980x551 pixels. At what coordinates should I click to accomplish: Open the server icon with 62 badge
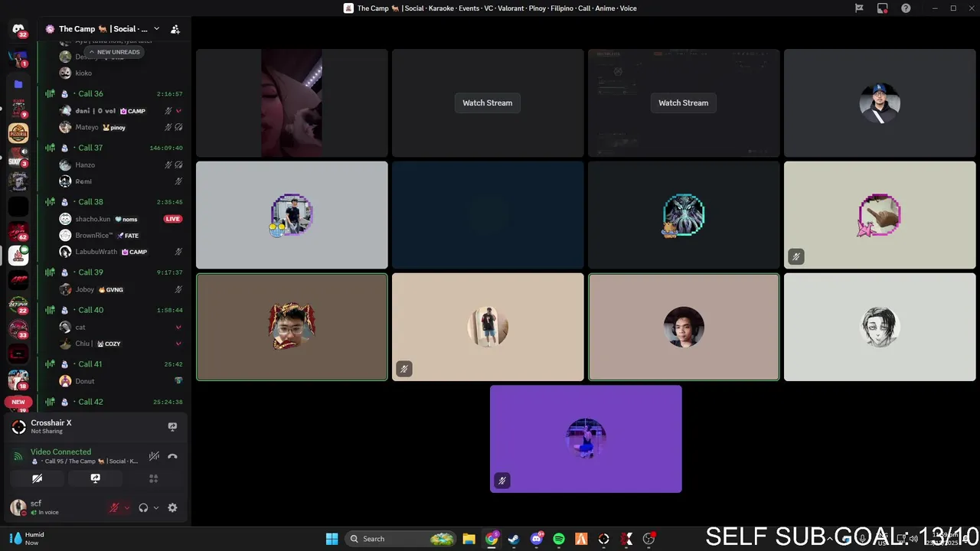18,231
